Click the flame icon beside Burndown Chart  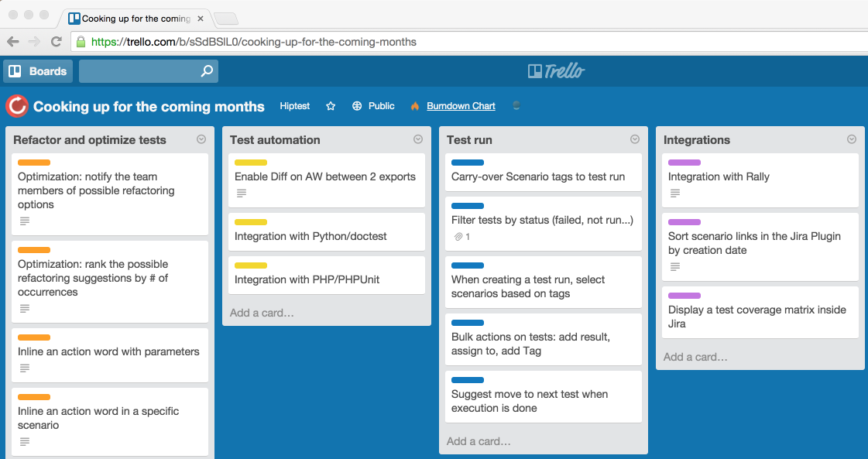tap(414, 106)
